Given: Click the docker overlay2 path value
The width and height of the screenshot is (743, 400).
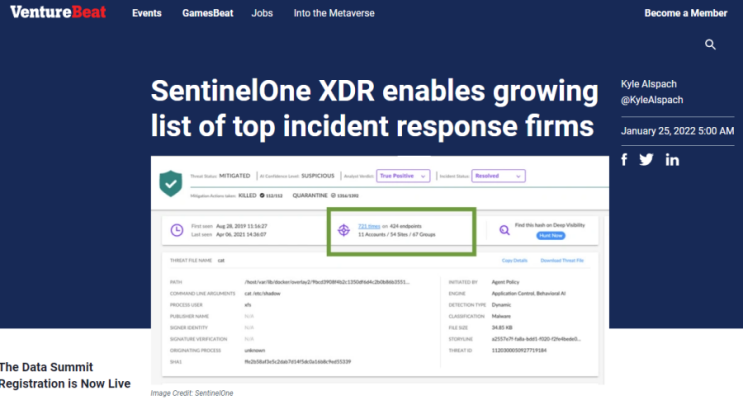Looking at the screenshot, I should 327,282.
